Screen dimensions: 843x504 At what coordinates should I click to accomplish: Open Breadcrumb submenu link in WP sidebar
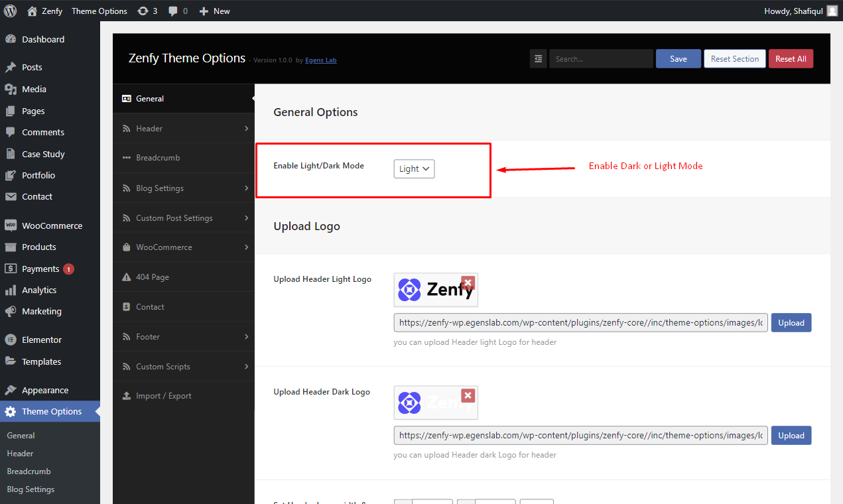coord(29,472)
